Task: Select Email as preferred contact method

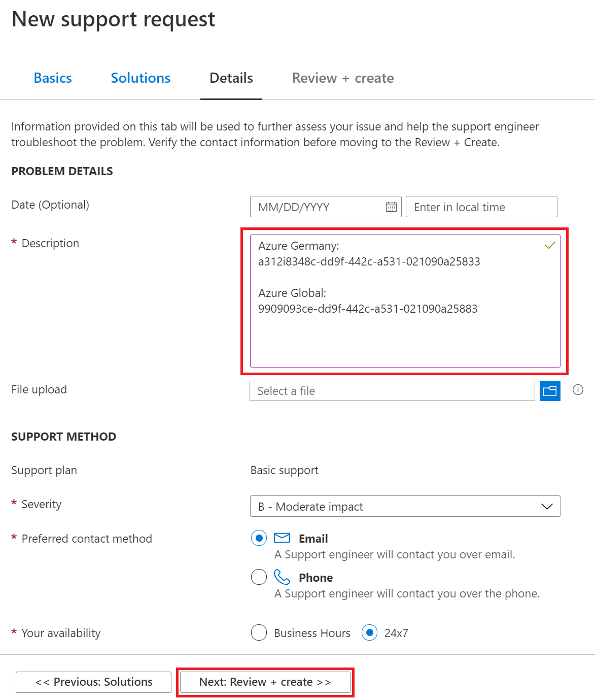Action: [x=259, y=538]
